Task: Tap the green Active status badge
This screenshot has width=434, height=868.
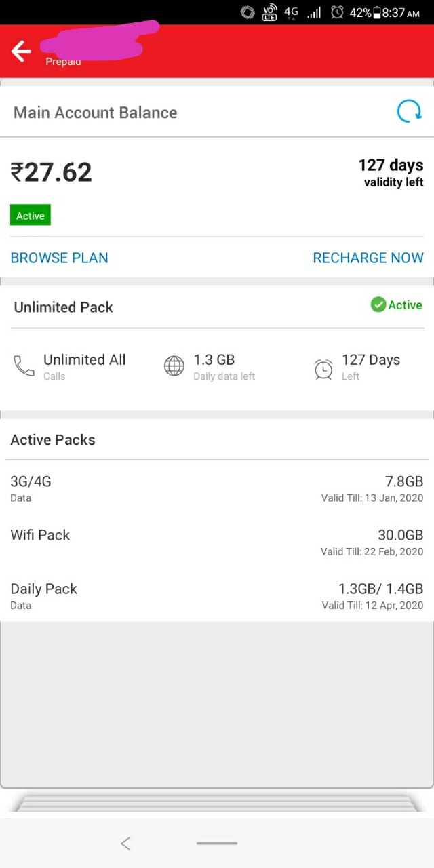Action: pos(31,216)
